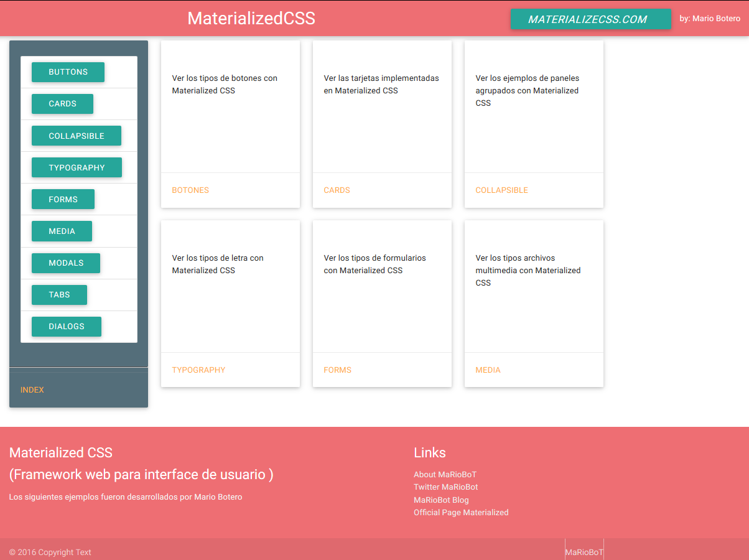Follow the COLLAPSIBLE card action link
The height and width of the screenshot is (560, 749).
(x=501, y=190)
